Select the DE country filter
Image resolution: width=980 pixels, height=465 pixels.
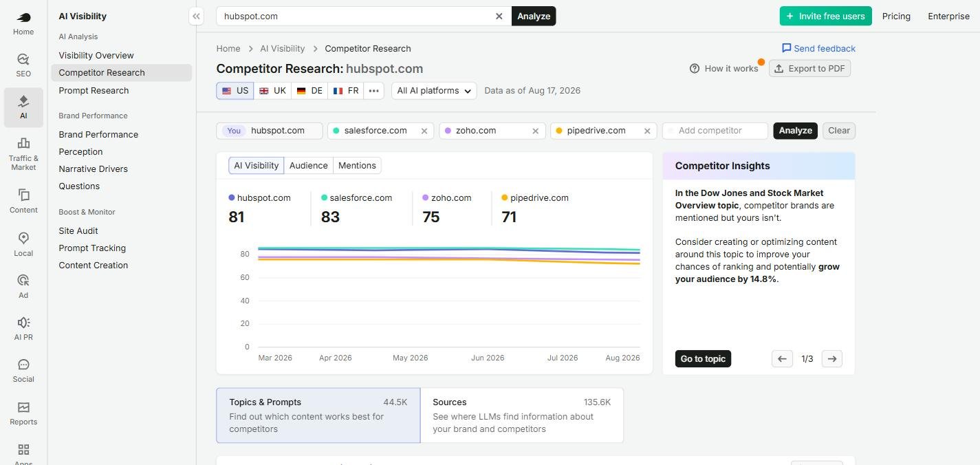(309, 91)
